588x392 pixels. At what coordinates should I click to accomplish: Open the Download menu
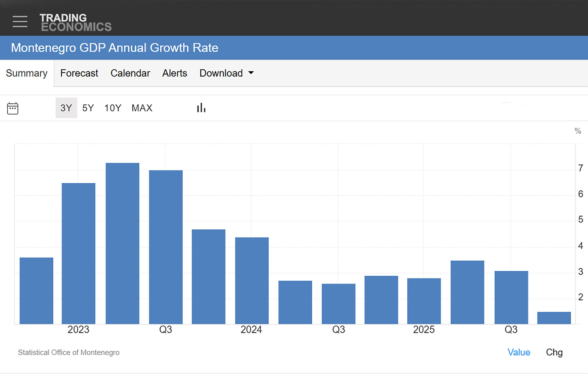tap(221, 73)
